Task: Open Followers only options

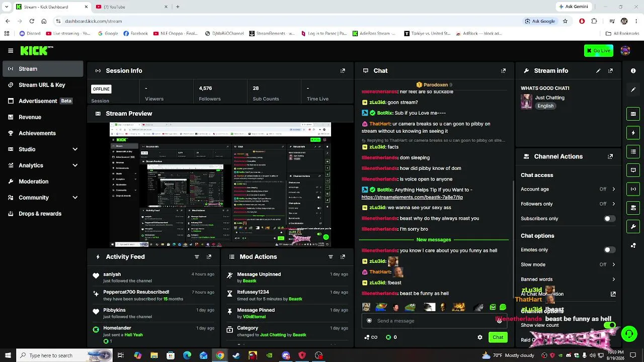Action: pos(568,204)
